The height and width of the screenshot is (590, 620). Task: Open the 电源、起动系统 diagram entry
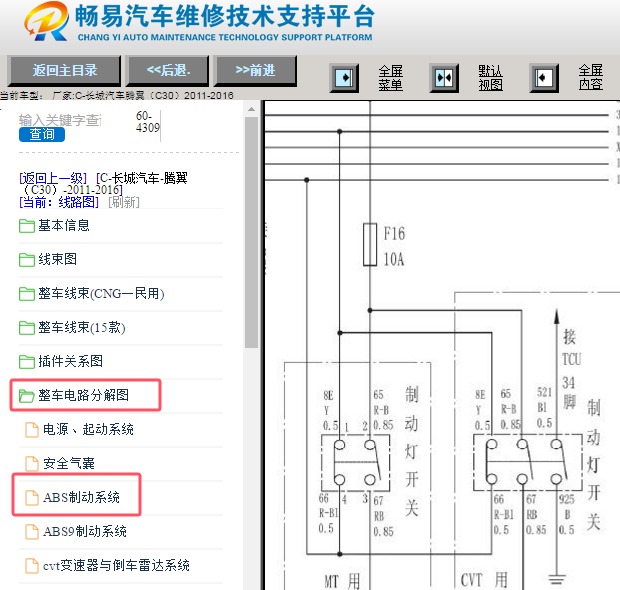coord(88,429)
